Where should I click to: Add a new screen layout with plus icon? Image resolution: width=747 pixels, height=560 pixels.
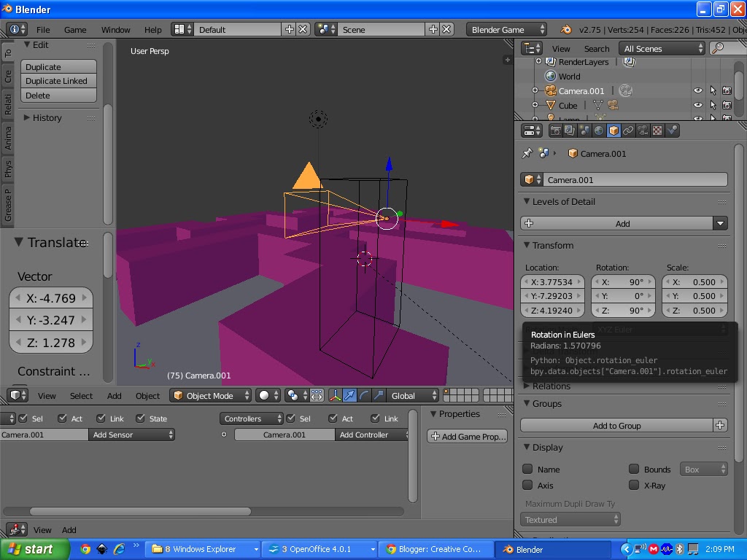coord(289,29)
